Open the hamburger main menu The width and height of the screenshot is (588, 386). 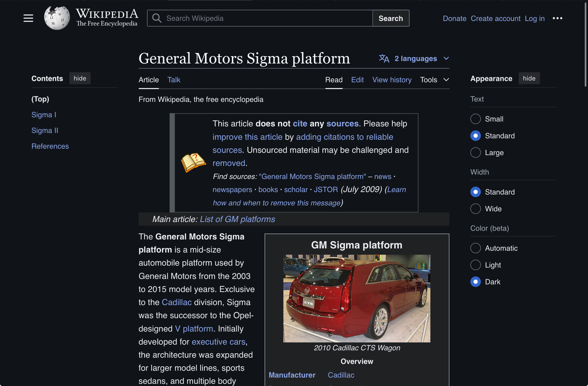coord(28,18)
